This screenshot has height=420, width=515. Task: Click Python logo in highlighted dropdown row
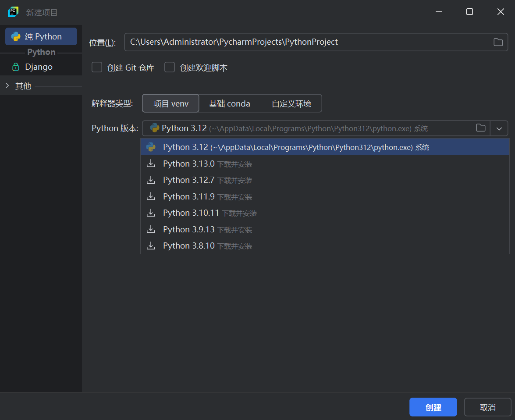(x=151, y=147)
